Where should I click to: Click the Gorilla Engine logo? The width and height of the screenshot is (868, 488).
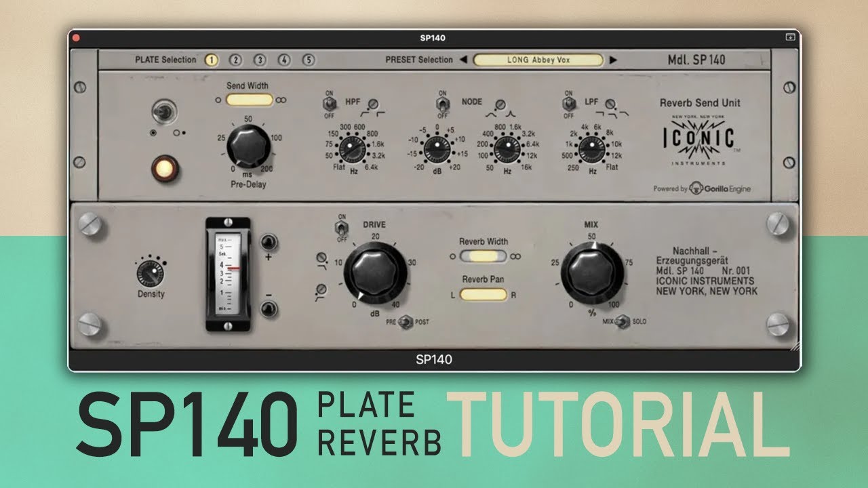point(720,189)
